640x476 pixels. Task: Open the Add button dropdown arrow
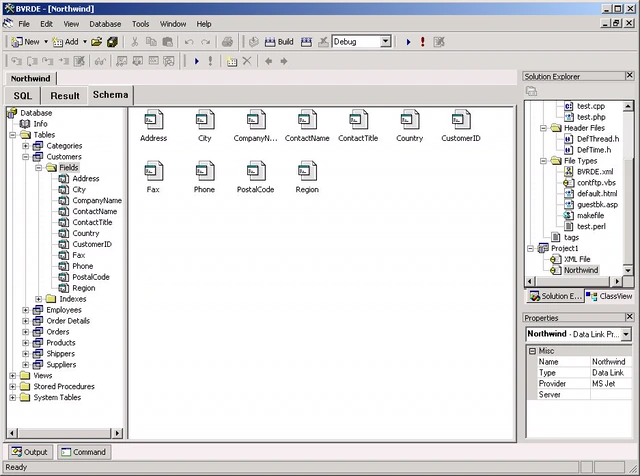pos(85,42)
